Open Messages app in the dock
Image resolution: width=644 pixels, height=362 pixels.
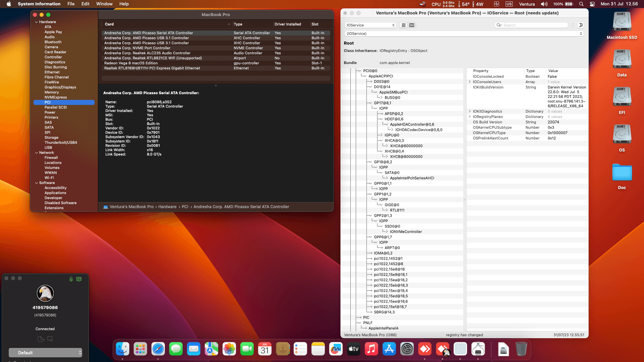pyautogui.click(x=176, y=349)
